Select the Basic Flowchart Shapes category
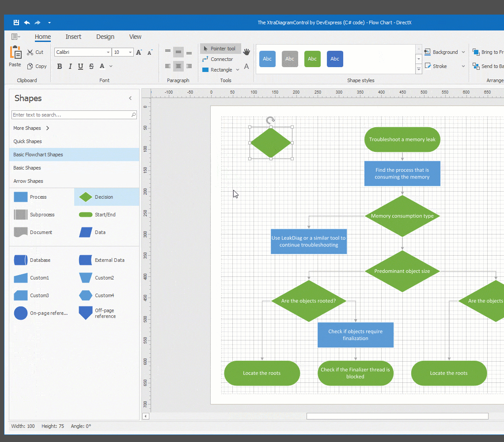The width and height of the screenshot is (504, 442). tap(74, 155)
